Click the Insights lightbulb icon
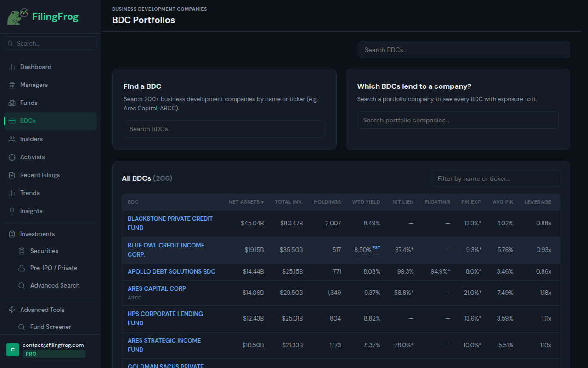This screenshot has height=368, width=588. pyautogui.click(x=12, y=211)
